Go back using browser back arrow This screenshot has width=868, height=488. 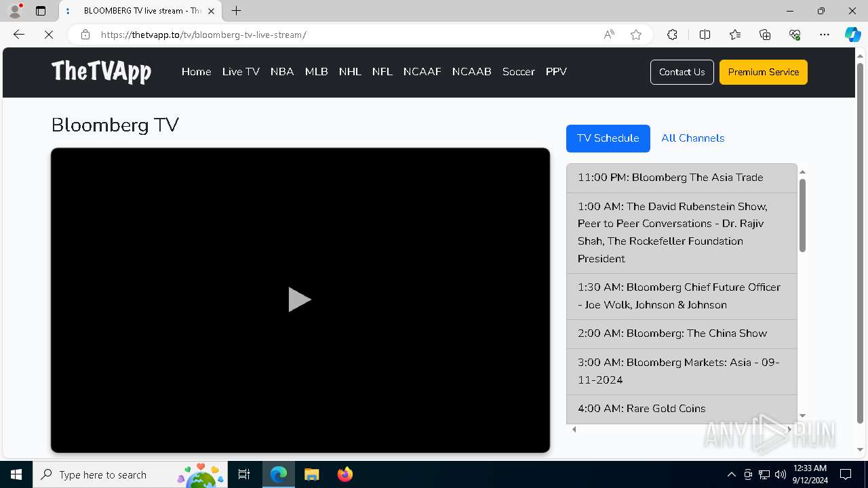coord(19,35)
